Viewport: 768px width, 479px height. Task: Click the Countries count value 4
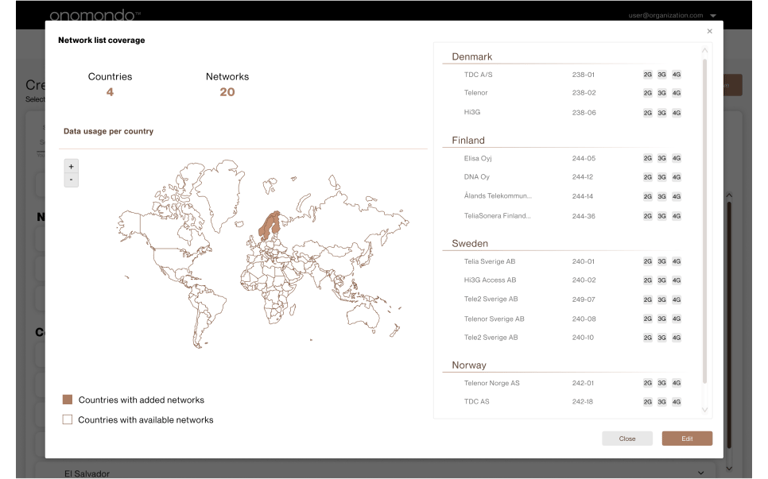110,92
